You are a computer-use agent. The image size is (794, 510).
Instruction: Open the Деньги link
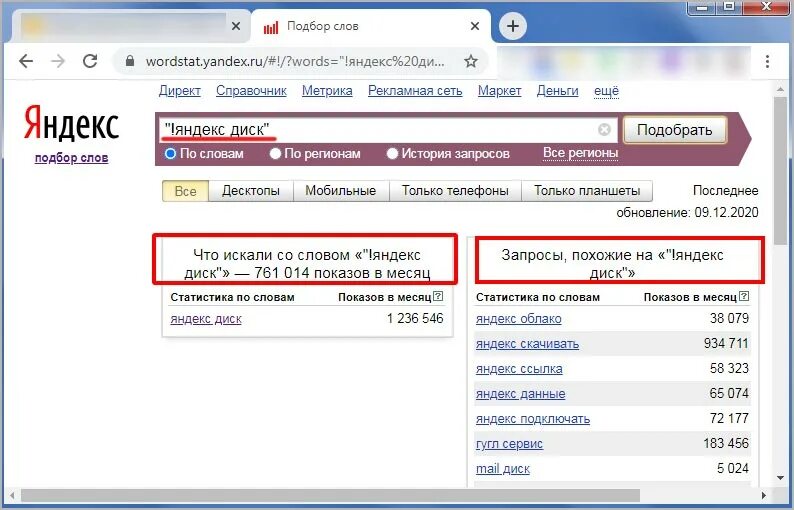(x=558, y=91)
